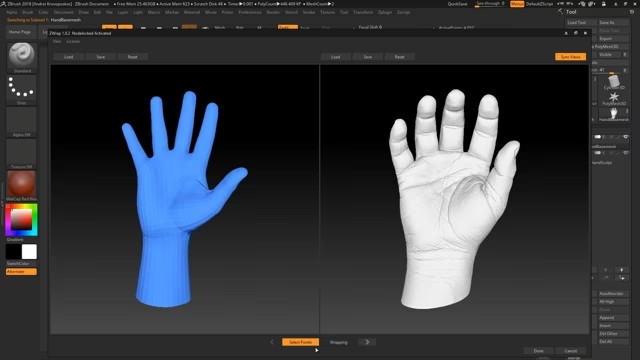Screen dimensions: 640x360
Task: Click Load above the blue hand viewport
Action: click(x=69, y=57)
